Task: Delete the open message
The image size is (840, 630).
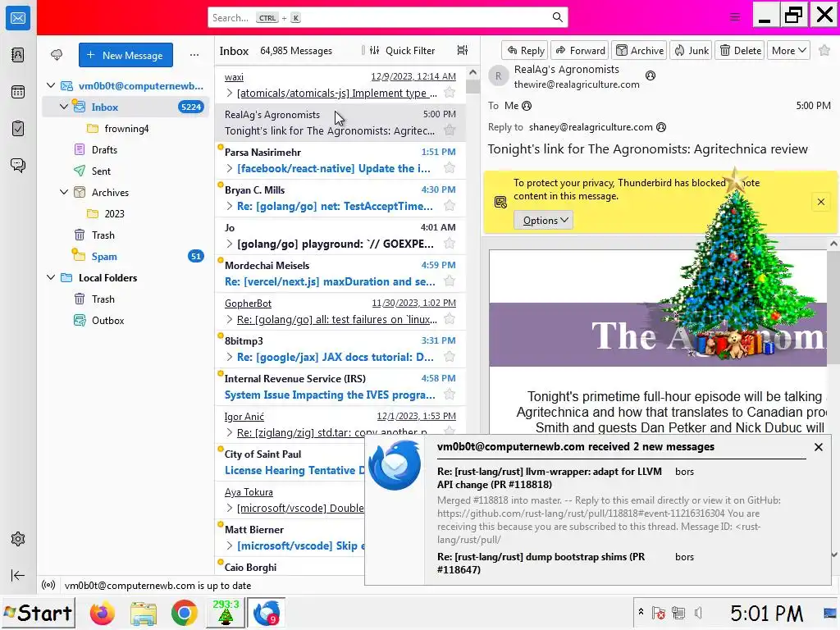Action: [741, 50]
